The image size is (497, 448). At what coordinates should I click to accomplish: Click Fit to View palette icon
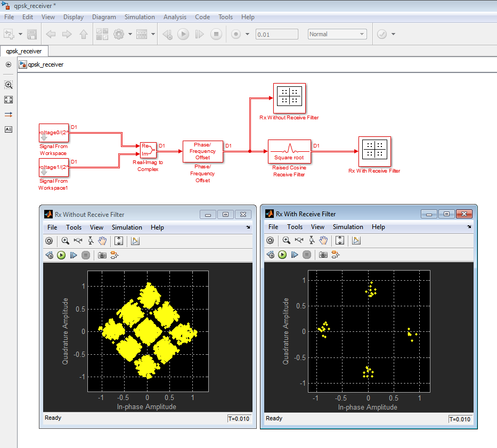[9, 100]
